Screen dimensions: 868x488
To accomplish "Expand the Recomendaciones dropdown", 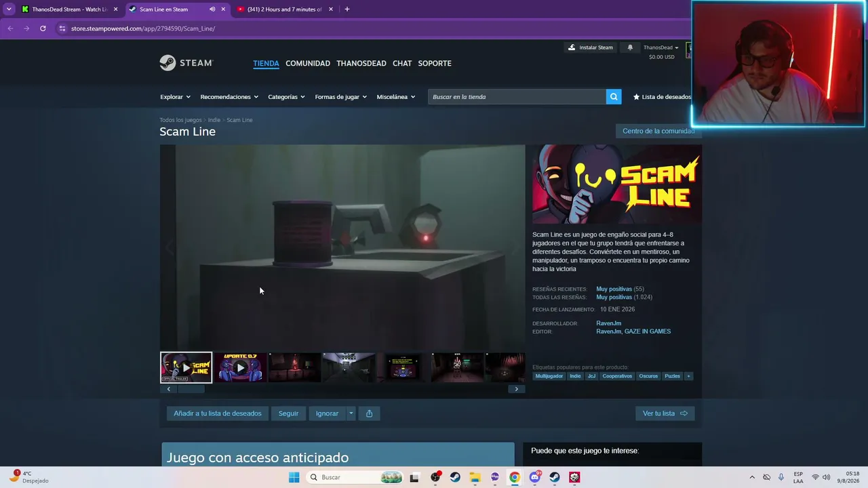I will coord(229,97).
